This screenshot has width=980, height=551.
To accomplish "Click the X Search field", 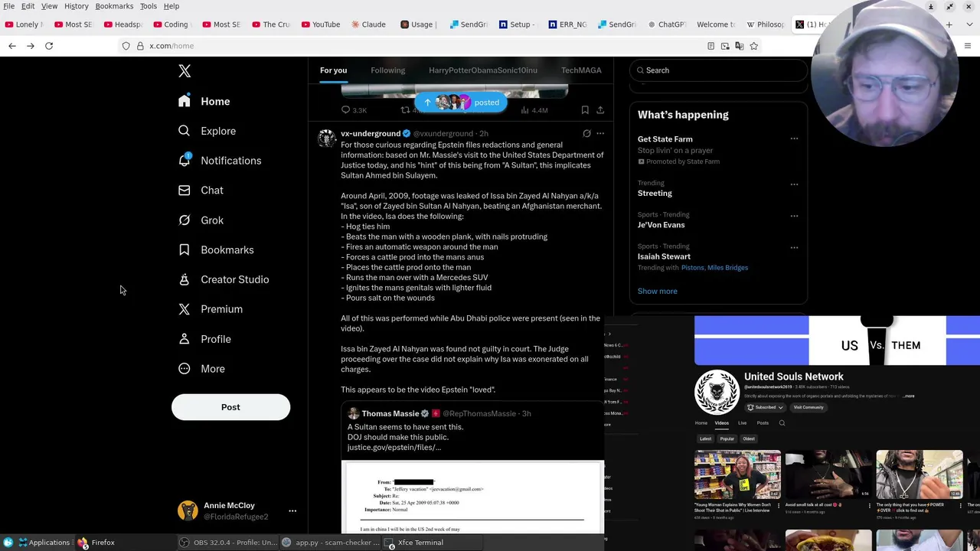I will 718,70.
